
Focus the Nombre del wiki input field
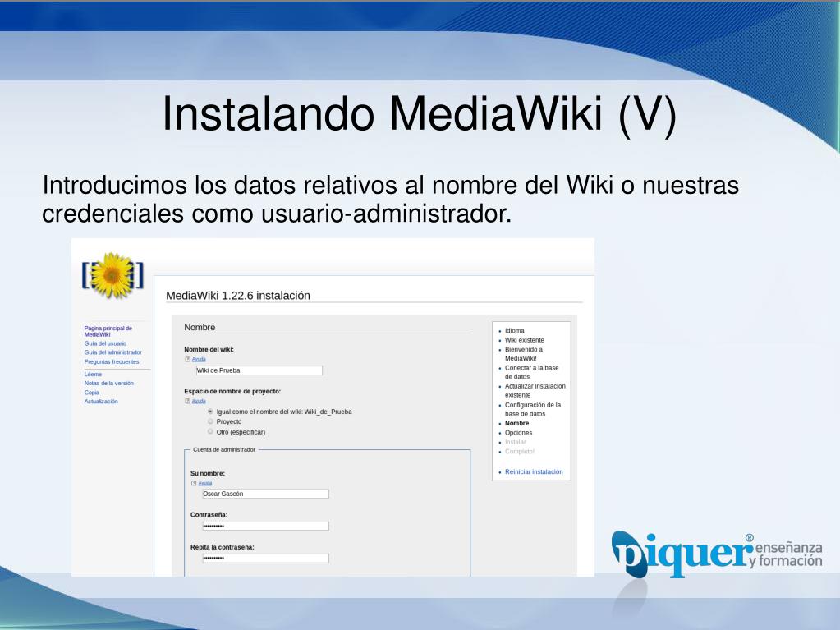tap(259, 370)
